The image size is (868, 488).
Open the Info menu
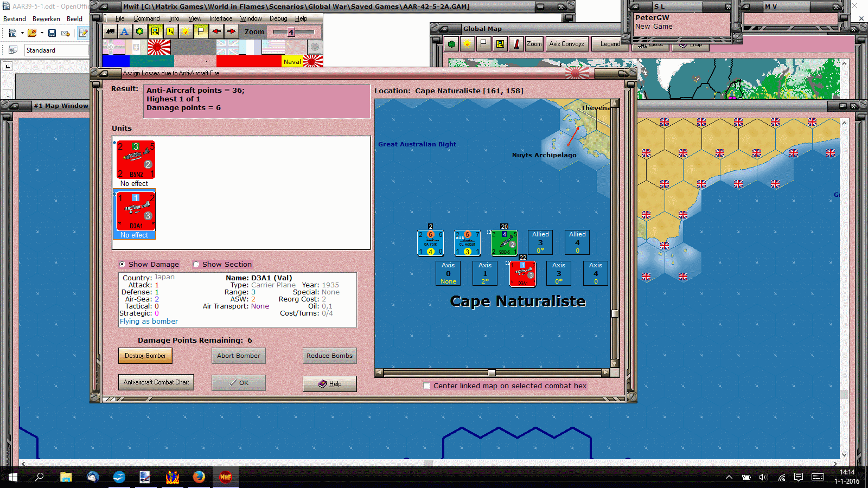(174, 18)
